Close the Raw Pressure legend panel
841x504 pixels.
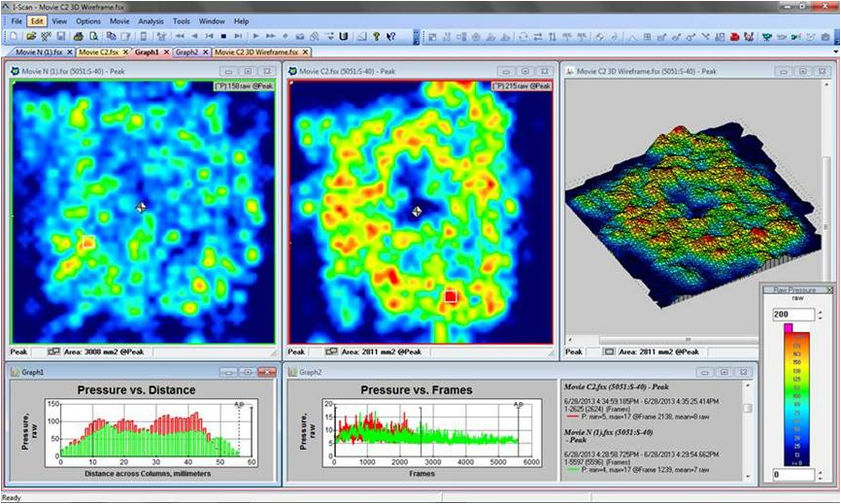(828, 290)
